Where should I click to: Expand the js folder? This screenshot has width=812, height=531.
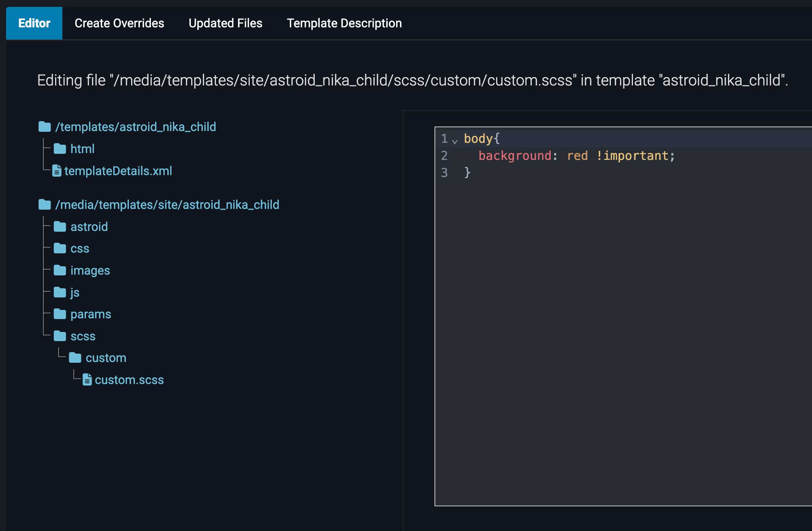pos(75,292)
